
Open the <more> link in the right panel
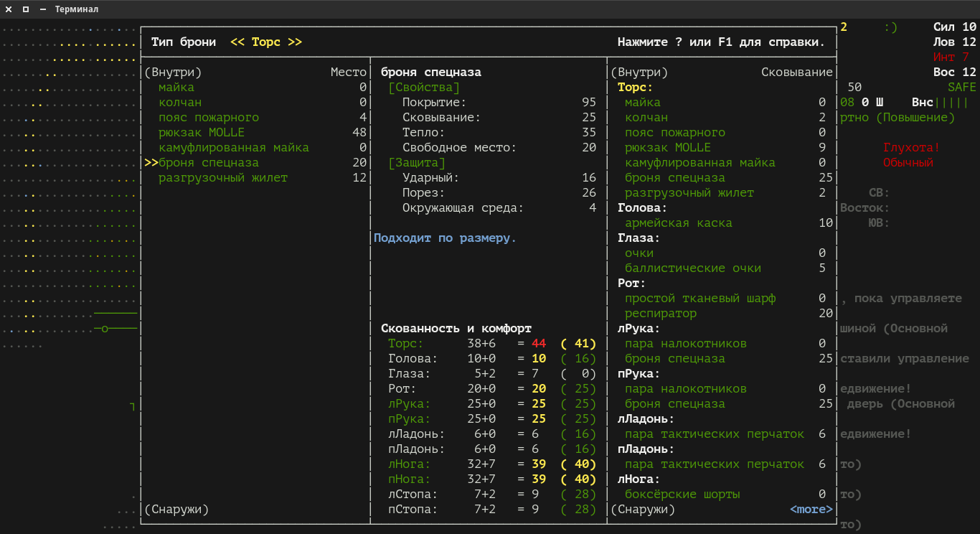(x=811, y=510)
